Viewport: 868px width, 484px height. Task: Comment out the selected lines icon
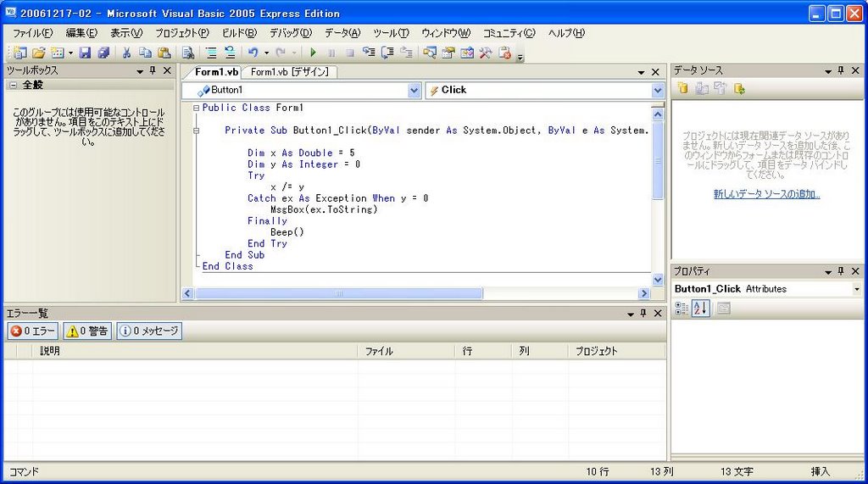tap(211, 53)
